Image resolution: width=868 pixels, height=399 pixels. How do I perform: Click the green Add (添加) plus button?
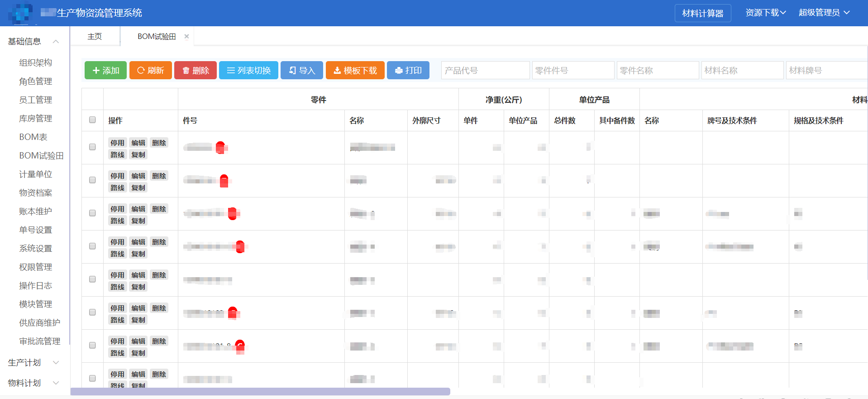click(105, 71)
